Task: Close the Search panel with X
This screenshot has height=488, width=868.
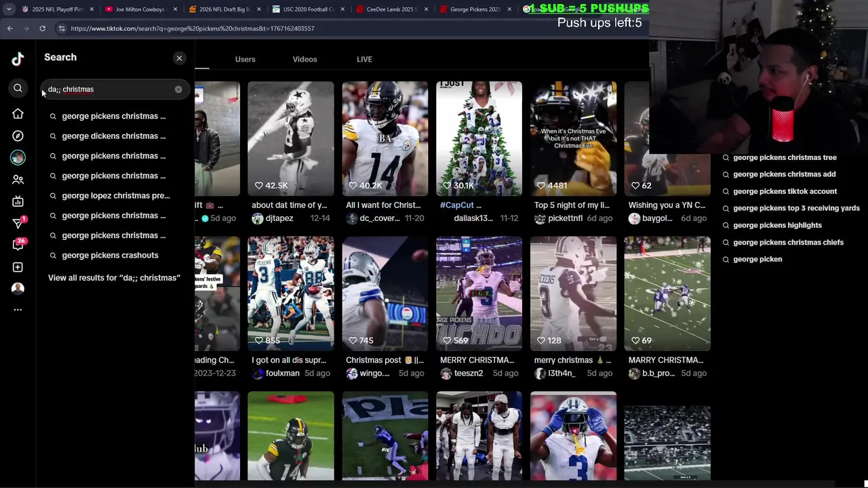Action: click(x=179, y=58)
